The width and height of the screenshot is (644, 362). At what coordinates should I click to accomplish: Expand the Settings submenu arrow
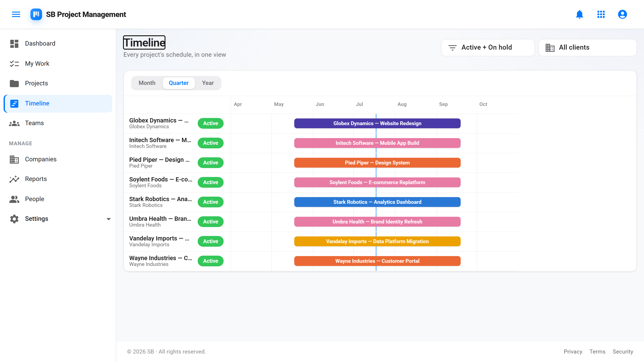point(108,219)
